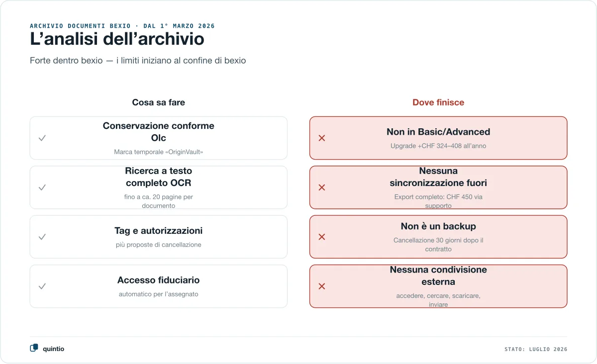Click the title Ricerca a testo completo OCR
The image size is (597, 364).
(x=159, y=177)
